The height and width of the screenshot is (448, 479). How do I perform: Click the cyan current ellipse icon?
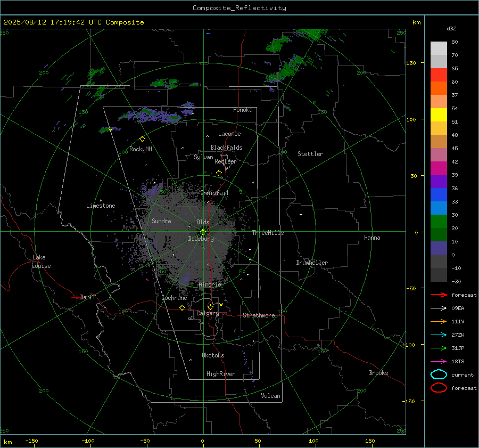pos(439,374)
